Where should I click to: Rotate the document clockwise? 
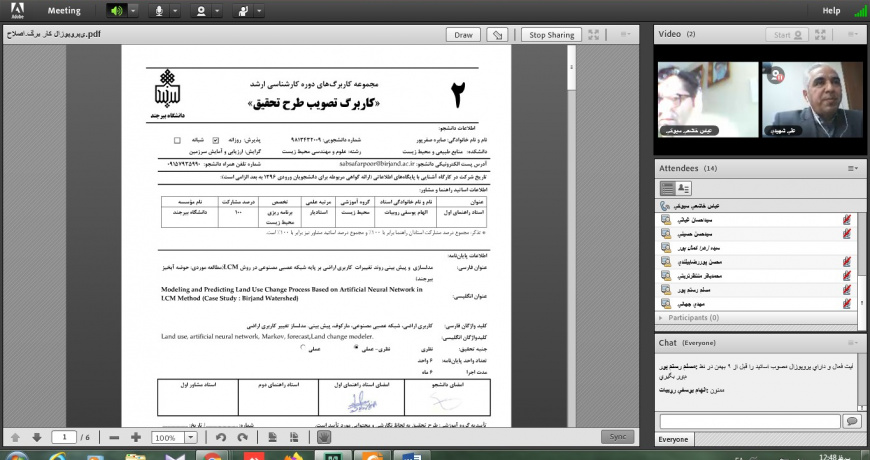(242, 437)
